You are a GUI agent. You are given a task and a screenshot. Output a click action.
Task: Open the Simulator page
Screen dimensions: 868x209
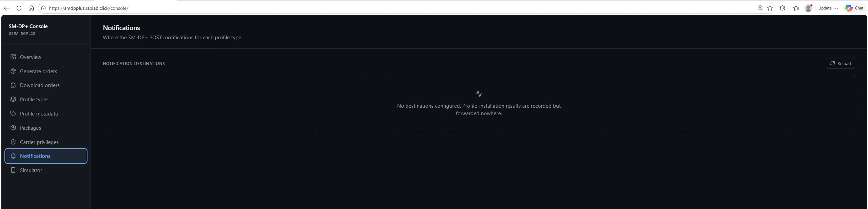46,170
